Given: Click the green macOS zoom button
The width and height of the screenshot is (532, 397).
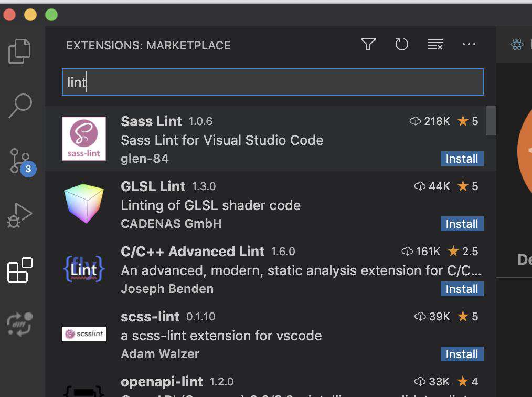Looking at the screenshot, I should tap(51, 15).
